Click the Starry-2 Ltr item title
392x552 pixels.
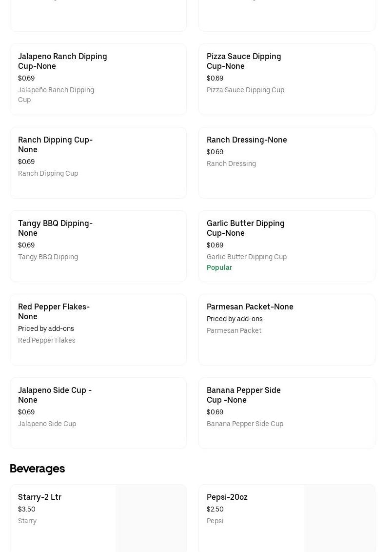[39, 497]
